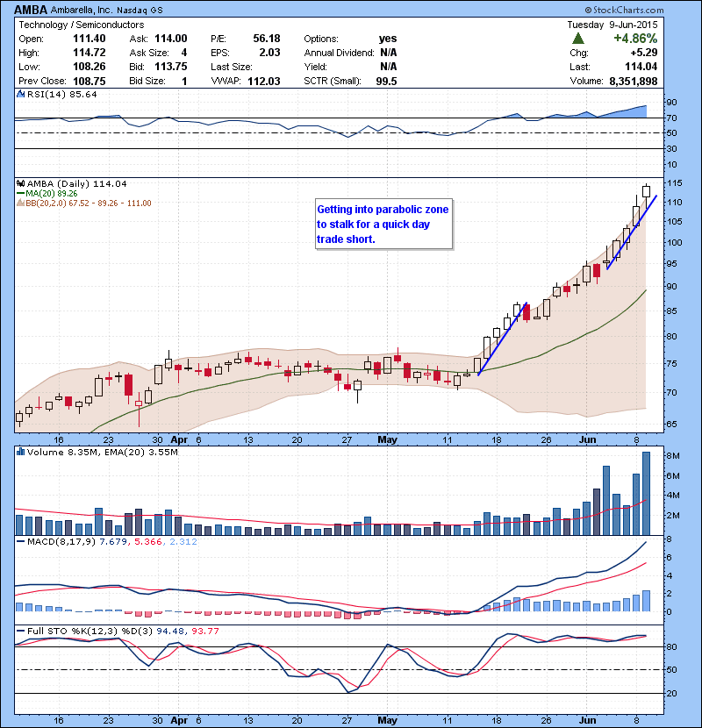Image resolution: width=702 pixels, height=728 pixels.
Task: Click the green up triangle beside +4.86%
Action: point(578,39)
